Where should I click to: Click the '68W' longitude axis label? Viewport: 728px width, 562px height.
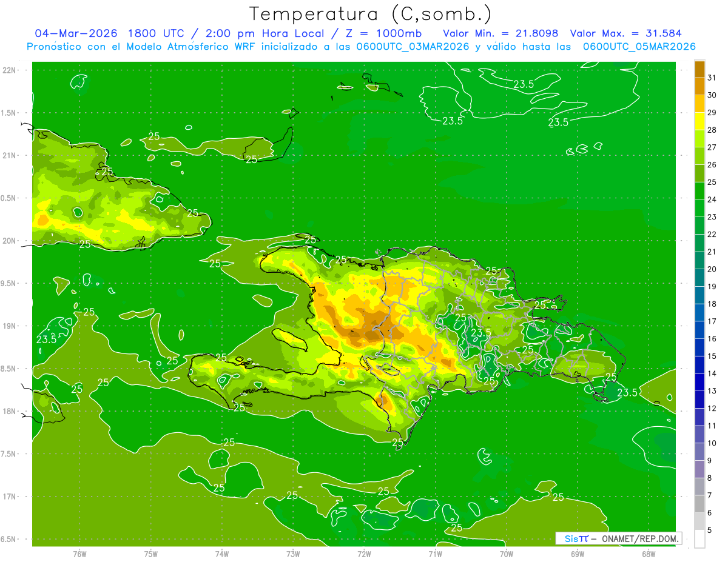(x=649, y=554)
